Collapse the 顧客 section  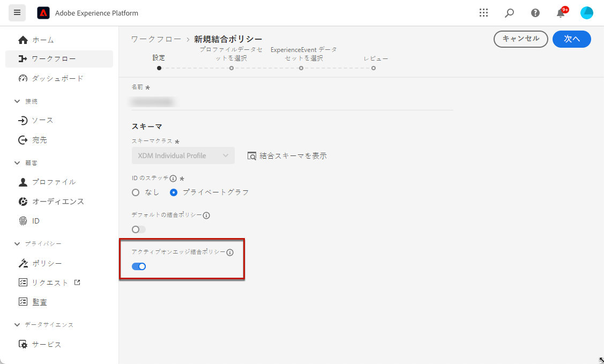click(x=17, y=163)
